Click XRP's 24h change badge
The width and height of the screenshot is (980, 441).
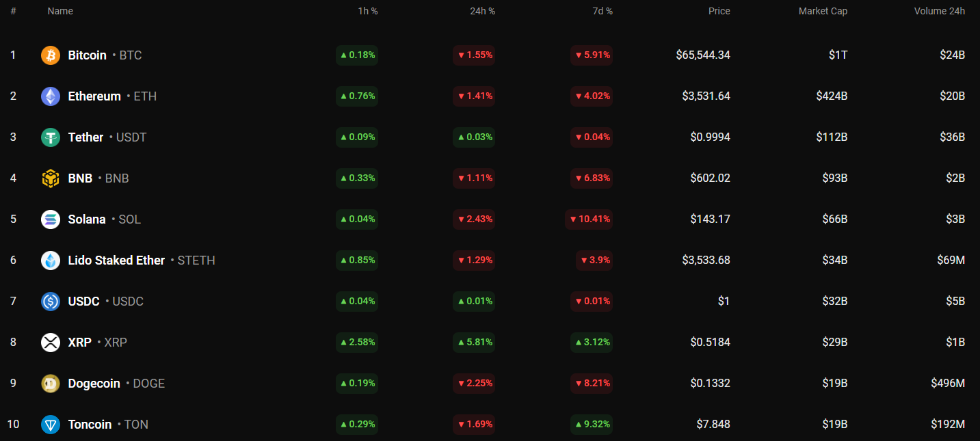coord(474,343)
